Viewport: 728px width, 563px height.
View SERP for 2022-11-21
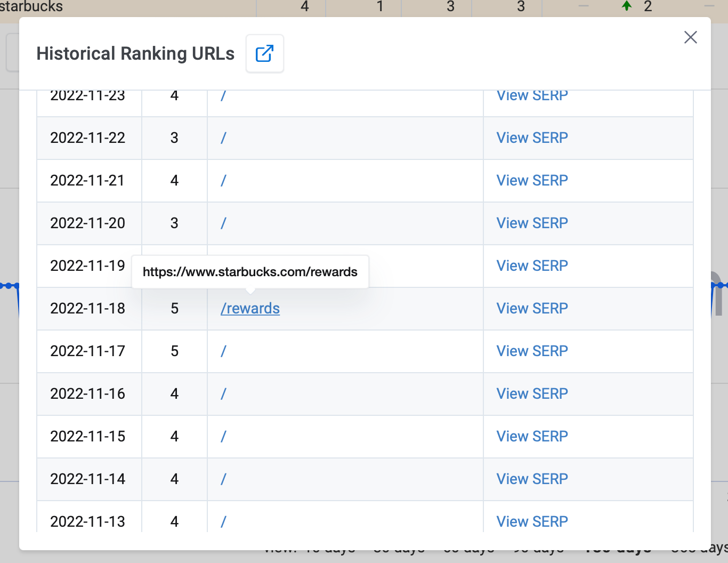[532, 180]
